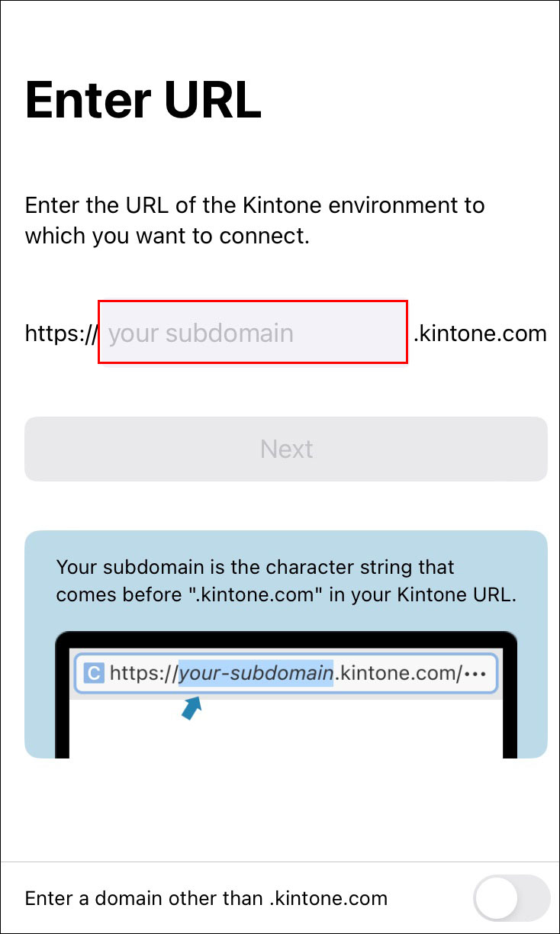The height and width of the screenshot is (934, 560).
Task: Select the Enter URL heading
Action: 142,99
